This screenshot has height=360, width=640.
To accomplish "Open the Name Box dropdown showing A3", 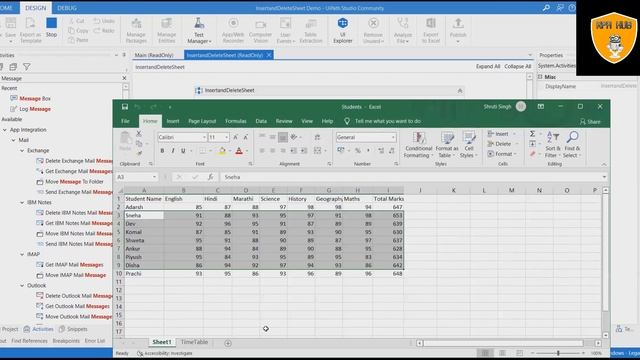I will coord(154,177).
